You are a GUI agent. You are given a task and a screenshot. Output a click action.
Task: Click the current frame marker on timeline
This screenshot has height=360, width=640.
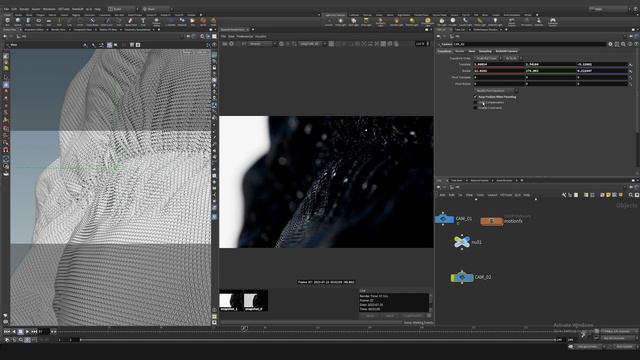[244, 328]
